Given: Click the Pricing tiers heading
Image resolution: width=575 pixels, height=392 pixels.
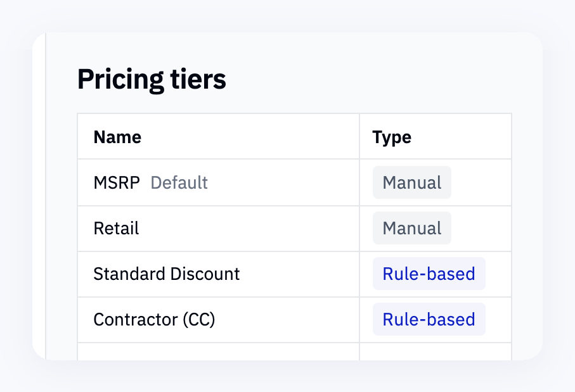Looking at the screenshot, I should [x=152, y=79].
